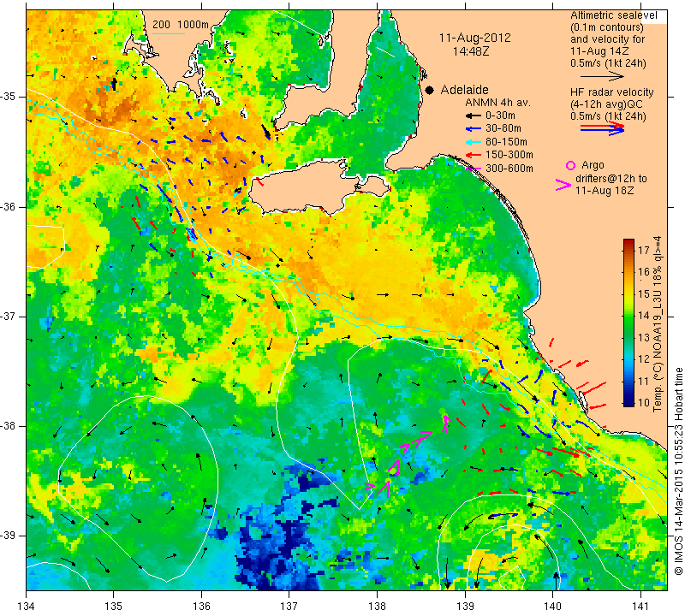Click the magenta drifter arrowhead legend symbol
The width and height of the screenshot is (685, 616).
click(563, 185)
